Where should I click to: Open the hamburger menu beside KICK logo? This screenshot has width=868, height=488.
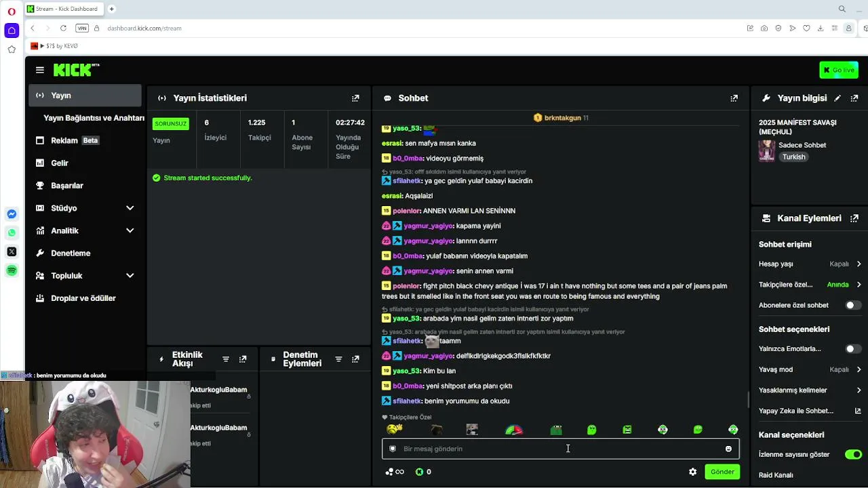40,70
